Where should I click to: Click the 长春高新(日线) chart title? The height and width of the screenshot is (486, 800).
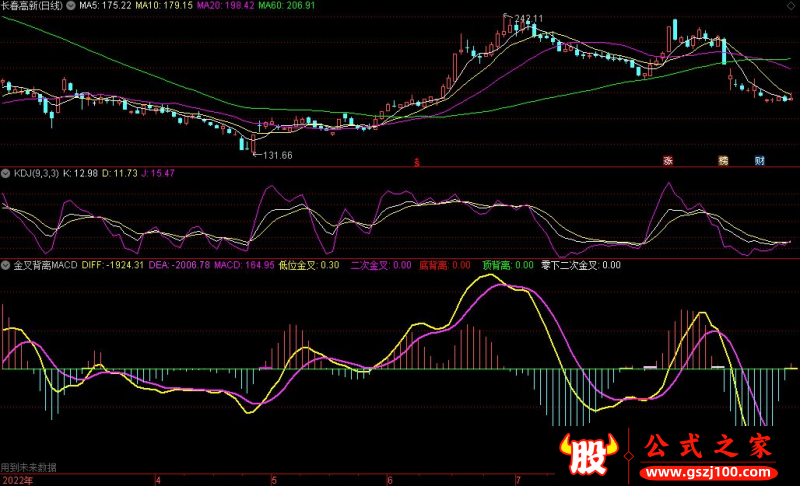(x=33, y=6)
